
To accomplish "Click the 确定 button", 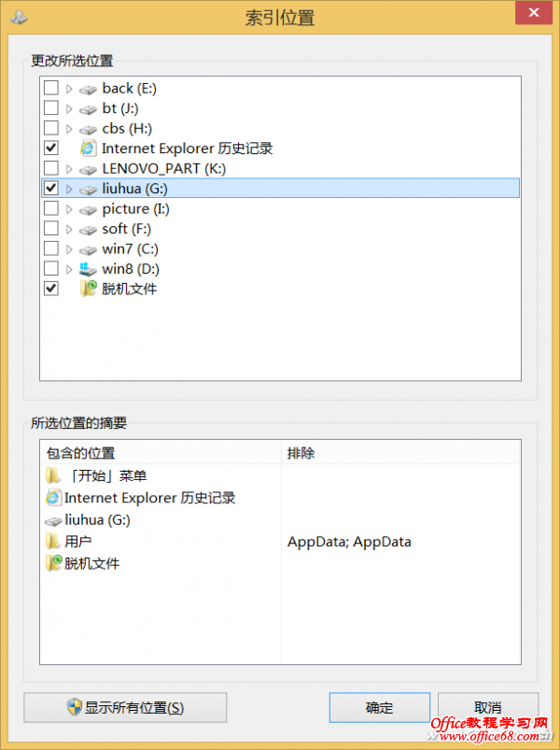I will (x=379, y=708).
